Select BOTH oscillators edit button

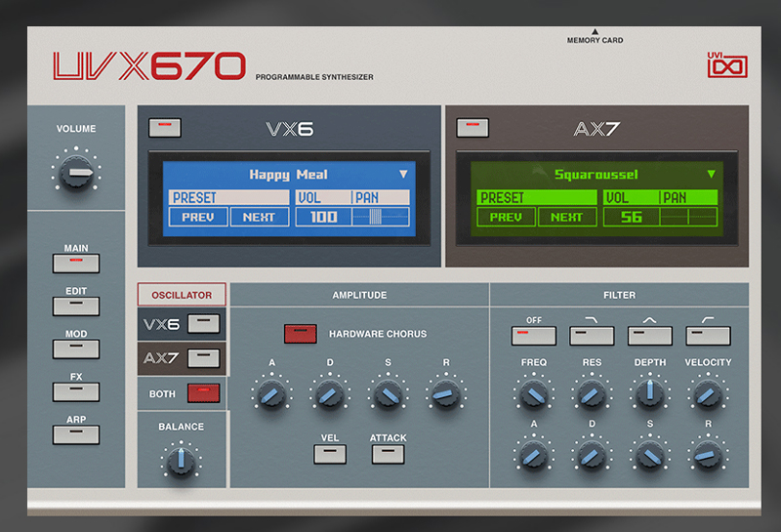[204, 393]
